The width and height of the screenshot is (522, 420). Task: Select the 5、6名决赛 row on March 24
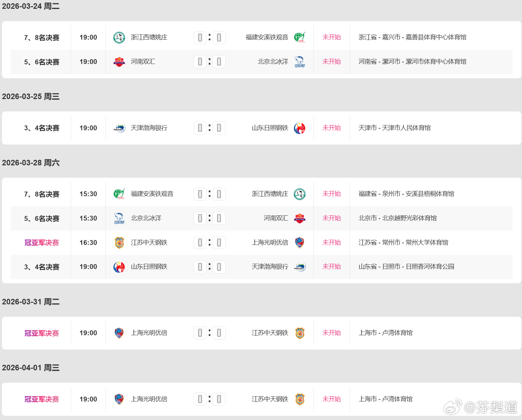point(41,62)
